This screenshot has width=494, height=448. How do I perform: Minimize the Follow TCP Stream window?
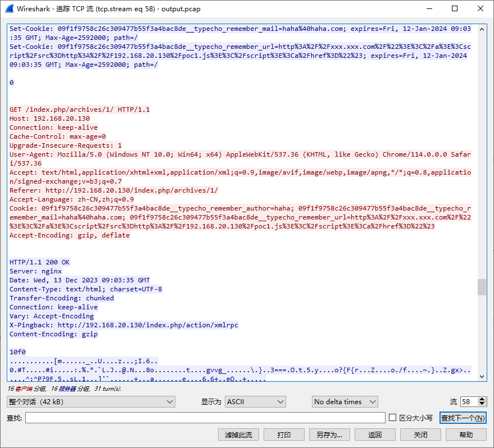click(429, 9)
